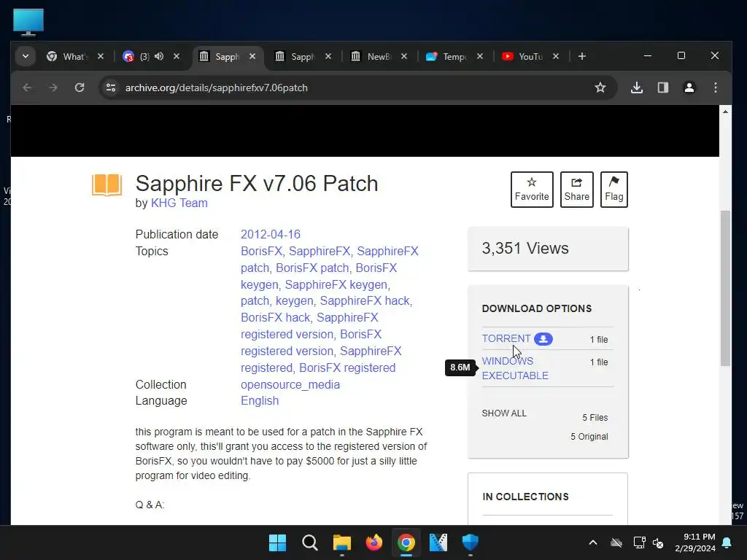Open the BorisFX hack topic link
This screenshot has height=560, width=747.
tap(275, 317)
